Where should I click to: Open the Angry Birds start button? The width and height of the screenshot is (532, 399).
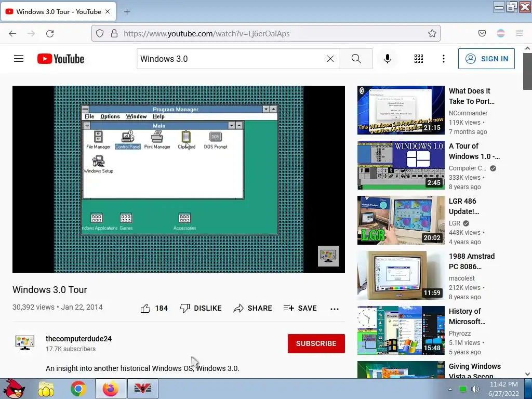tap(14, 389)
